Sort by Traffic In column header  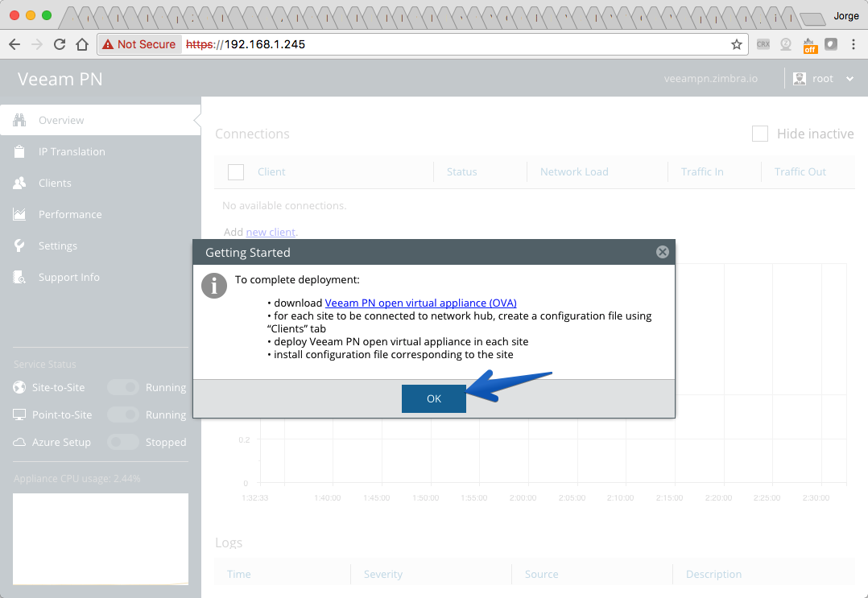pos(702,172)
